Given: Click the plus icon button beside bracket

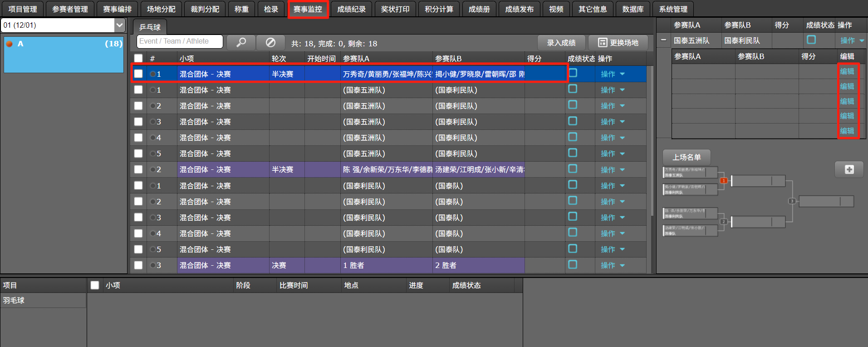Looking at the screenshot, I should tap(849, 169).
